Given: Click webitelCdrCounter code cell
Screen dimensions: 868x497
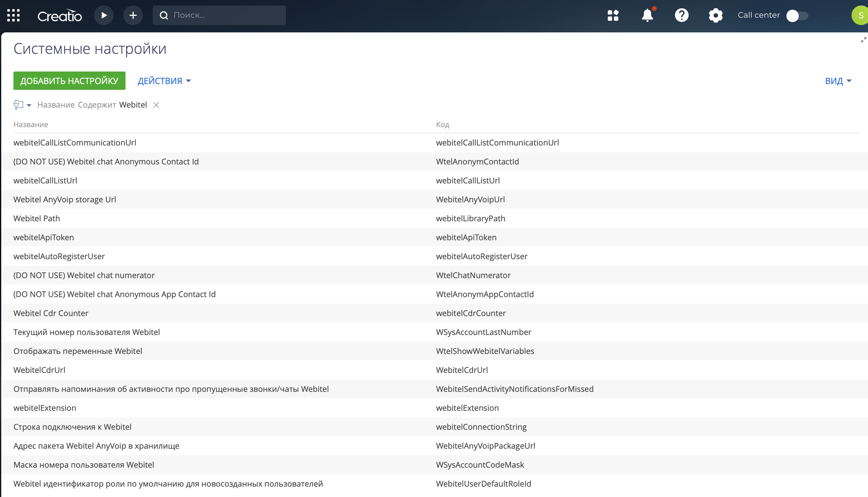Looking at the screenshot, I should [x=471, y=313].
